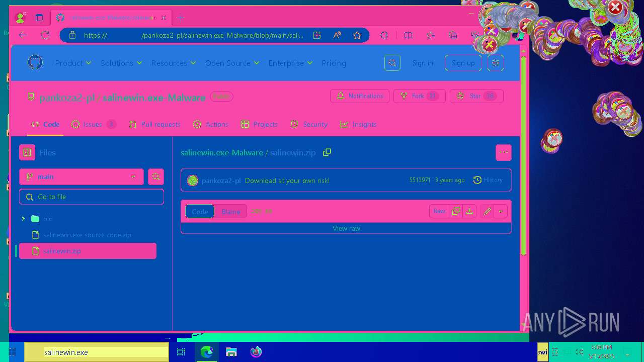Open the pankoza2-pl owner link in title

[x=67, y=98]
